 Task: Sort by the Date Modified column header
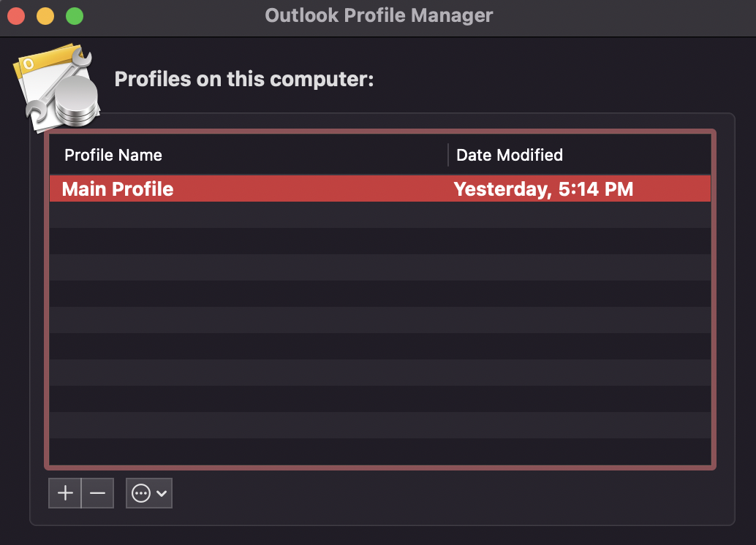[x=510, y=155]
